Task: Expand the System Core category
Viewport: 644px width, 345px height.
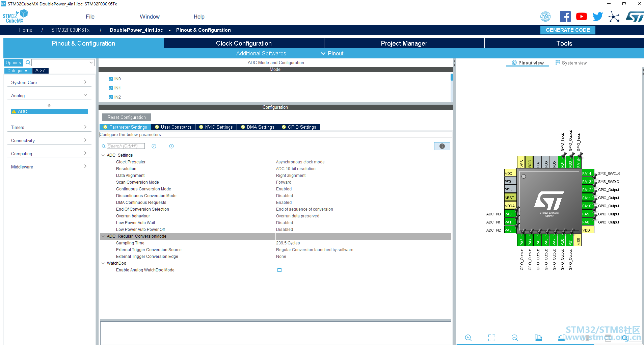Action: pos(49,82)
